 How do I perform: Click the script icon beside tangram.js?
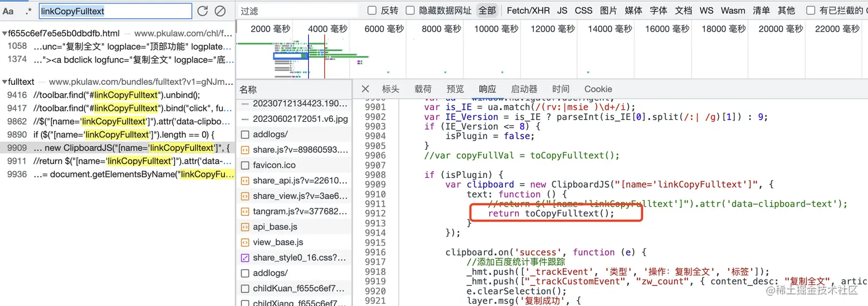(245, 212)
